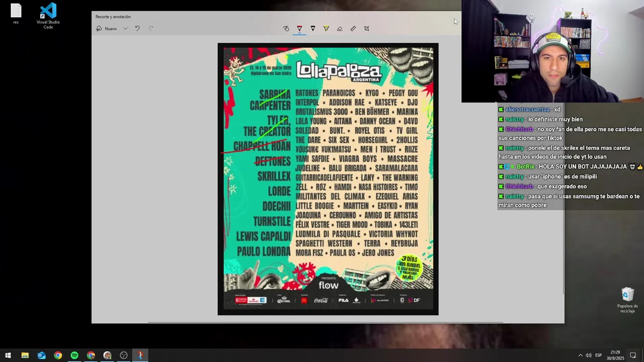Open OBS Studio from the taskbar
The width and height of the screenshot is (644, 362).
coord(124,355)
